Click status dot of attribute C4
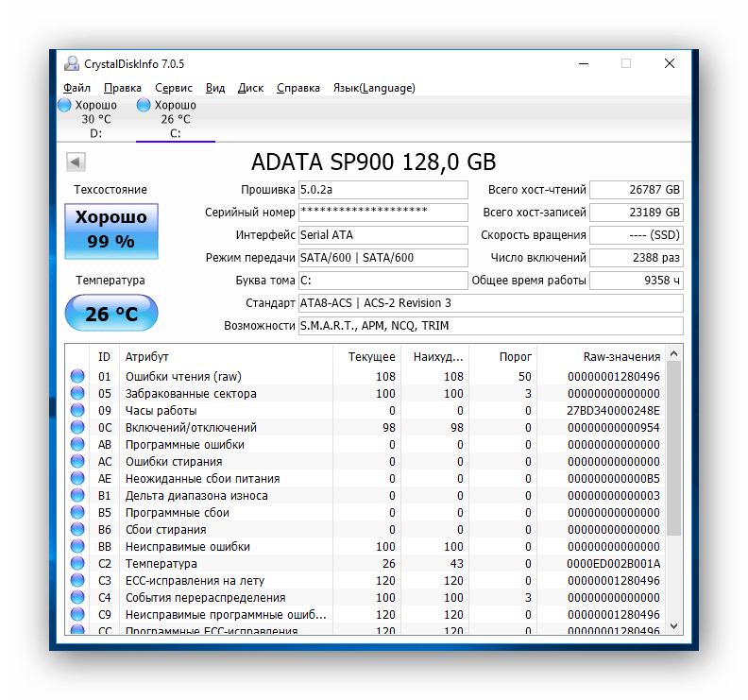This screenshot has height=700, width=748. pos(77,597)
